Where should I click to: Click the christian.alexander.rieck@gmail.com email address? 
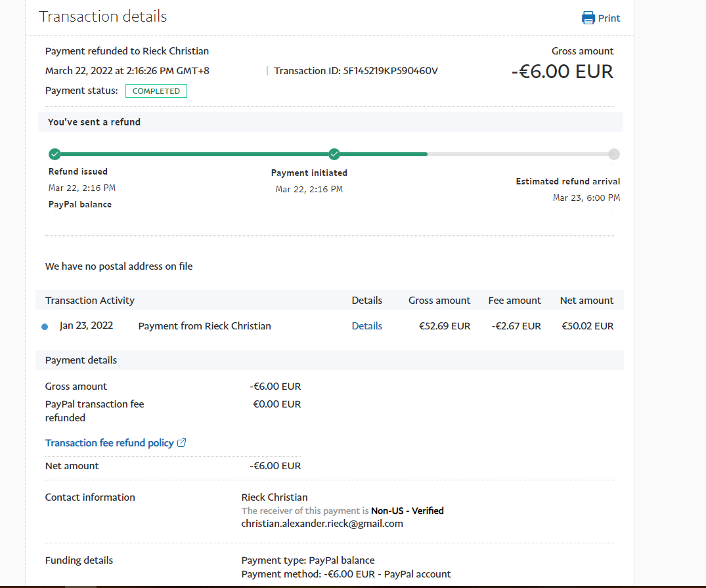(322, 524)
